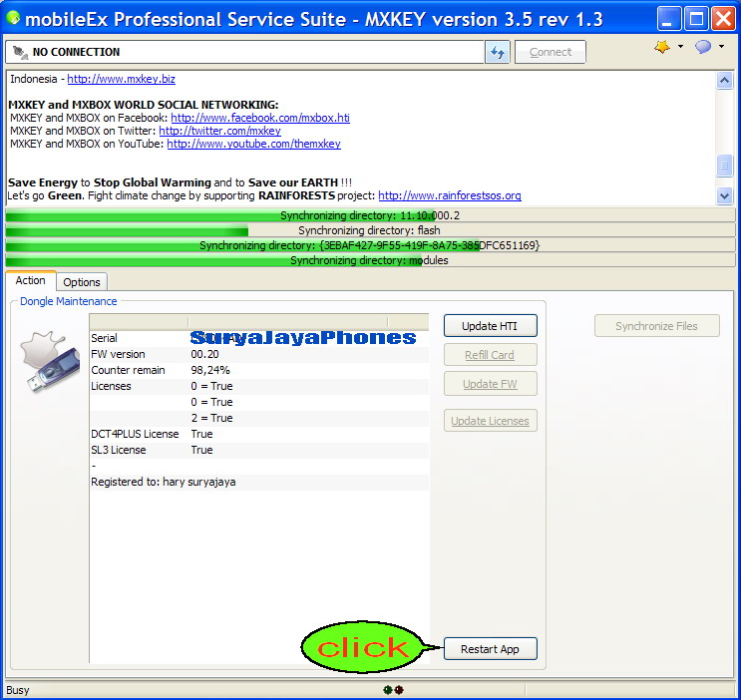This screenshot has width=741, height=700.
Task: Open the Facebook mxbox.hti link
Action: pyautogui.click(x=260, y=118)
